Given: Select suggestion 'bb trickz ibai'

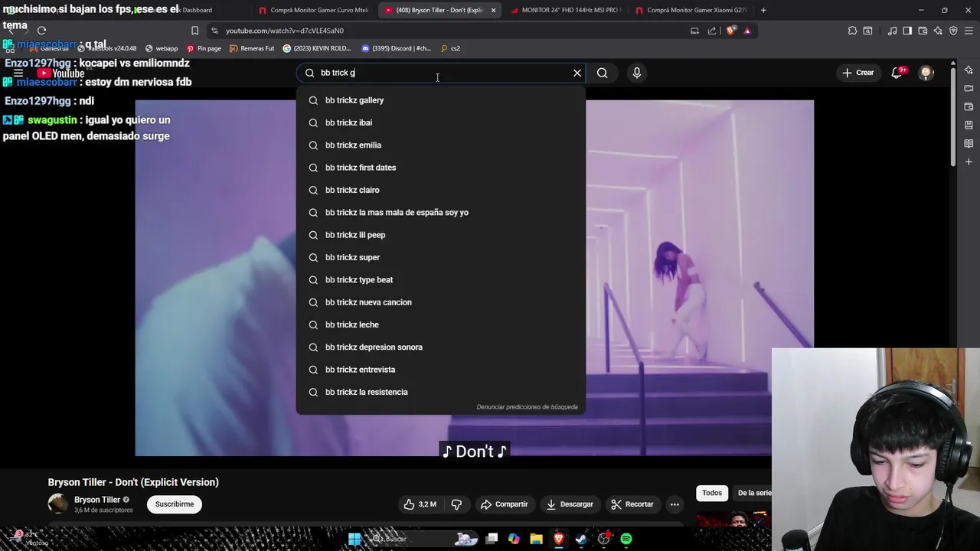Looking at the screenshot, I should click(440, 122).
